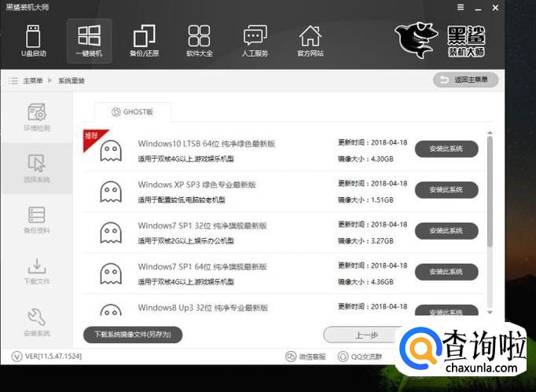Open the U盘启动 tool
Viewport: 536px width, 392px height.
pos(33,41)
